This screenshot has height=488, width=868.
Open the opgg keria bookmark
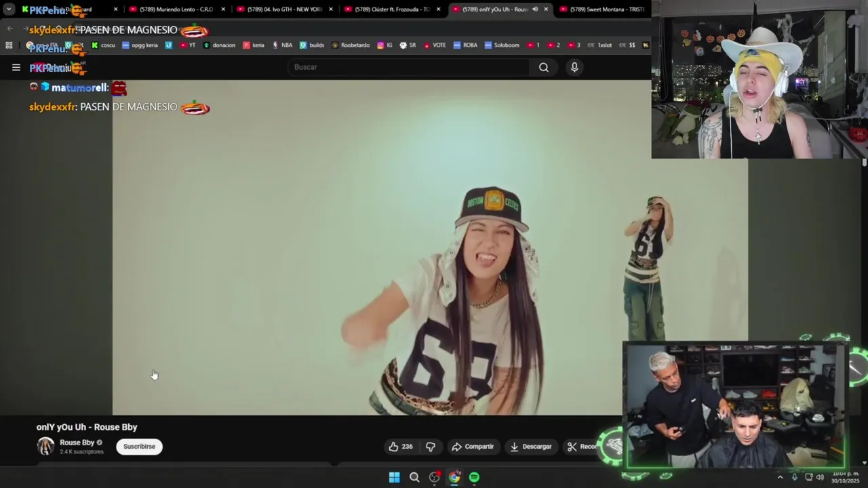click(x=140, y=45)
